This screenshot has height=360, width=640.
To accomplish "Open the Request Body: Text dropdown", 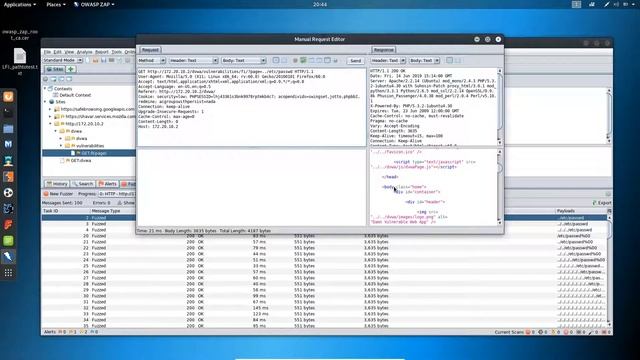I will coord(244,60).
